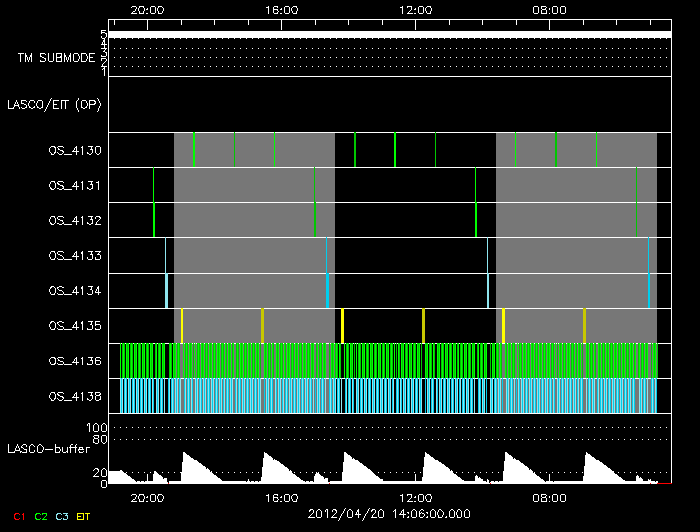The image size is (700, 532).
Task: Select the OS_4131 row label
Action: [x=75, y=185]
